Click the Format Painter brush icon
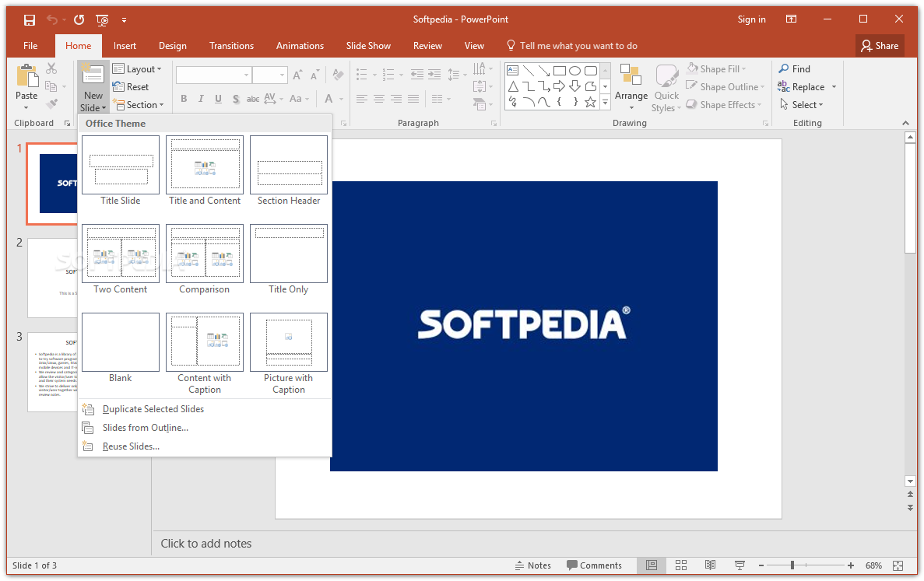 (x=51, y=104)
